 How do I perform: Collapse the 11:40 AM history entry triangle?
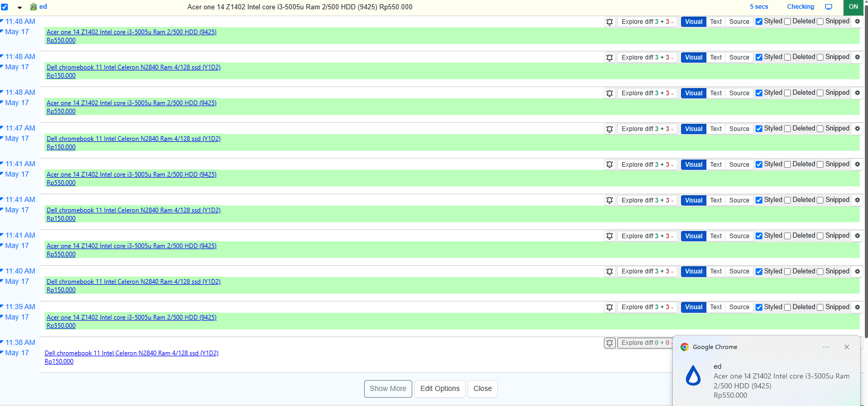click(2, 270)
